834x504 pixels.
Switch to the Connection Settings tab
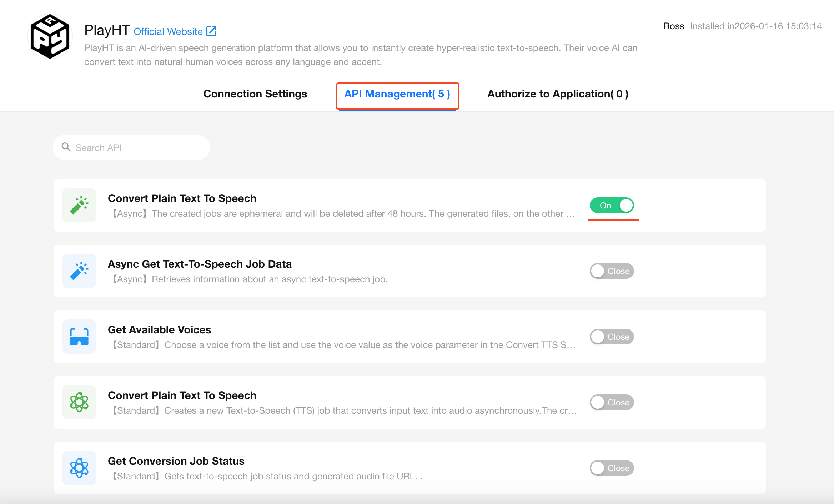(x=255, y=94)
